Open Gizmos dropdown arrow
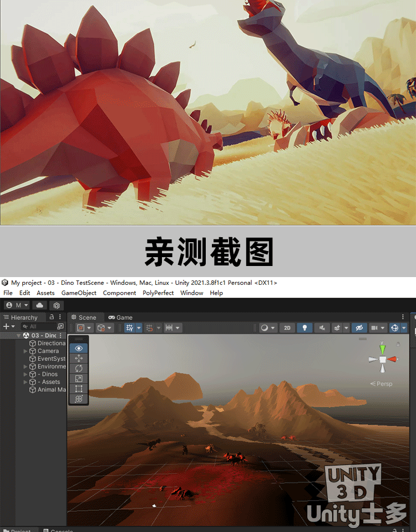This screenshot has width=416, height=532. coord(404,328)
